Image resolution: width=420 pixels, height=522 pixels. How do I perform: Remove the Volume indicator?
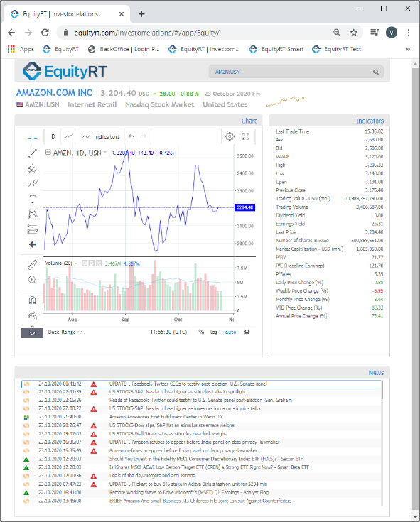[99, 263]
